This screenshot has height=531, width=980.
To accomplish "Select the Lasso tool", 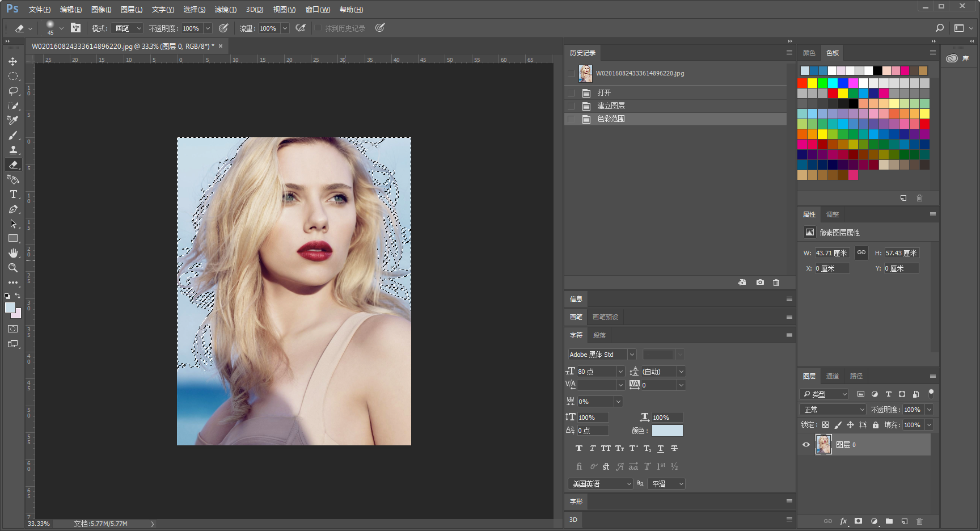I will [13, 91].
